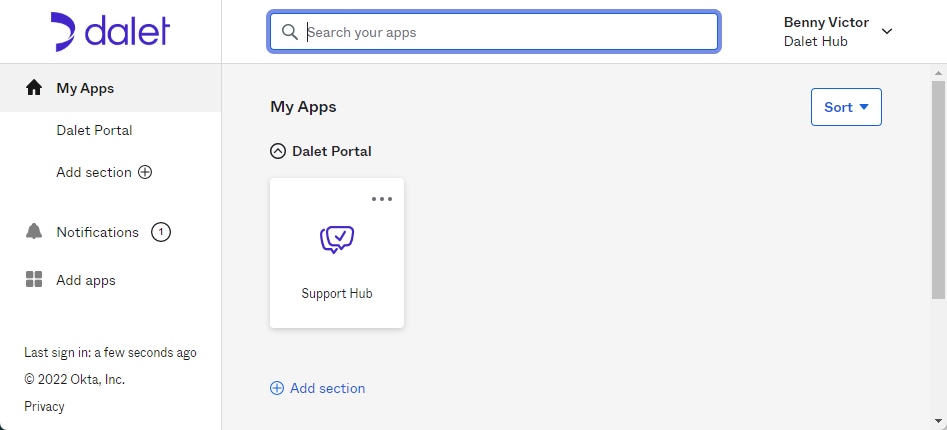
Task: Click the magnifier icon in search bar
Action: tap(290, 32)
